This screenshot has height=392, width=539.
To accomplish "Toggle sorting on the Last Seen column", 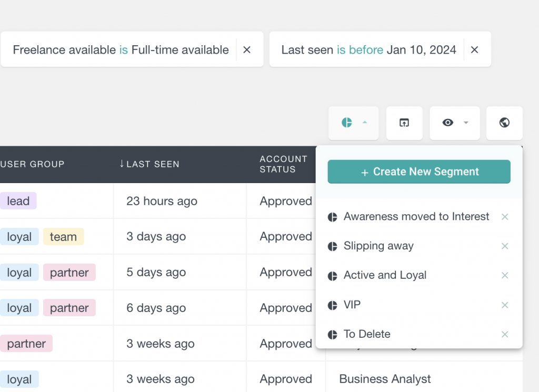I will (x=149, y=164).
